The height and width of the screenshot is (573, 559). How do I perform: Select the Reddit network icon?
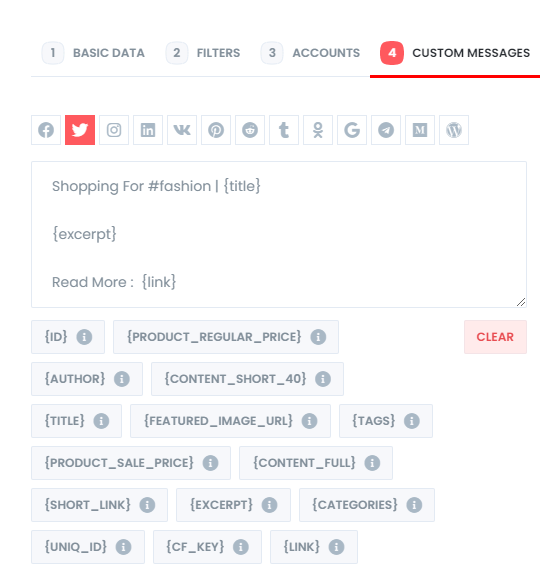tap(250, 130)
